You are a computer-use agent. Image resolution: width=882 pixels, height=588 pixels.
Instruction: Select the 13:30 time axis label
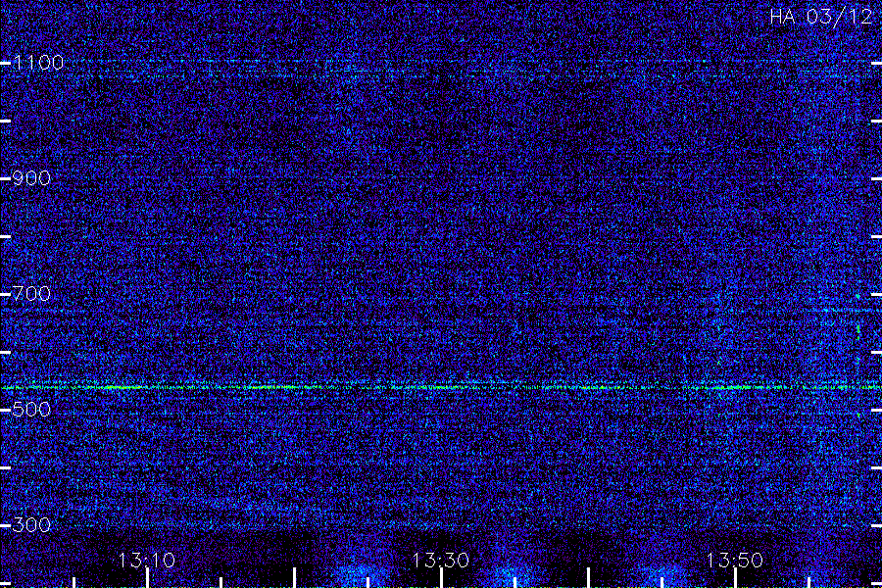point(440,560)
